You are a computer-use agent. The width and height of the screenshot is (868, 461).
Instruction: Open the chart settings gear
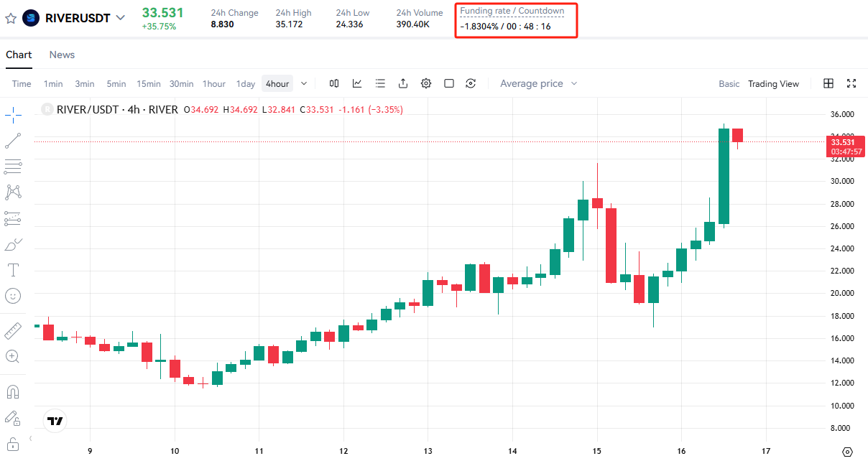[426, 83]
